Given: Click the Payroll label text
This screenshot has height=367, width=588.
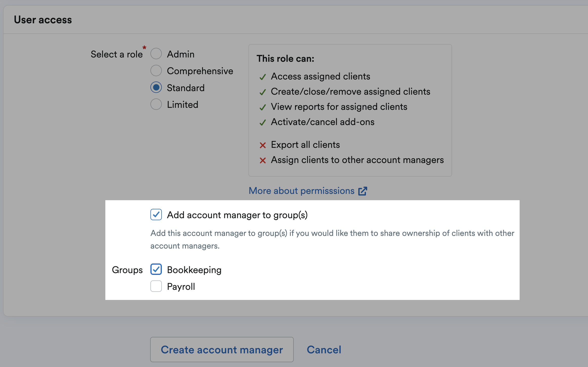Looking at the screenshot, I should pos(181,287).
